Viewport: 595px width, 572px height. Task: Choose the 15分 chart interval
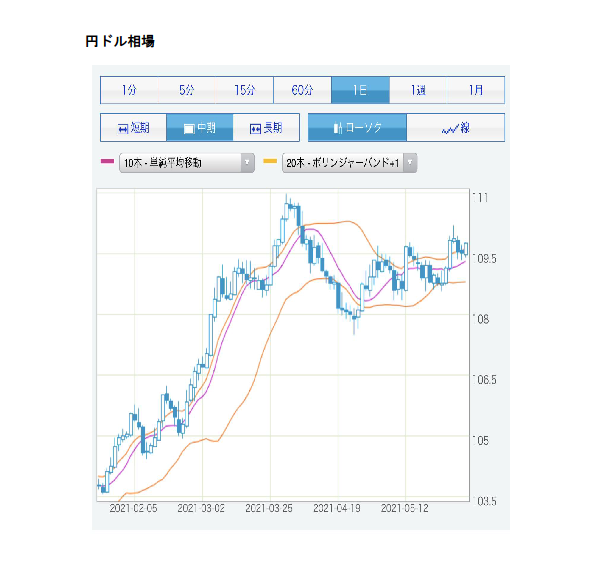244,90
